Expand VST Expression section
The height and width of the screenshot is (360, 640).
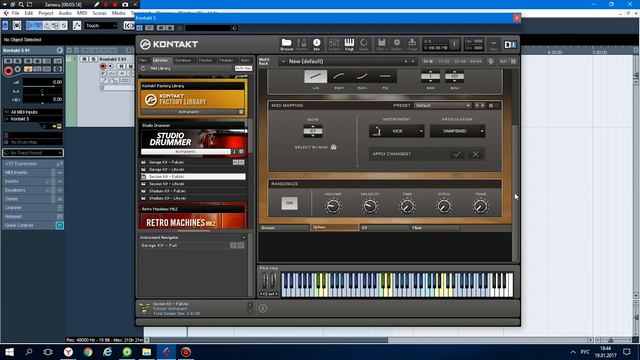click(33, 164)
